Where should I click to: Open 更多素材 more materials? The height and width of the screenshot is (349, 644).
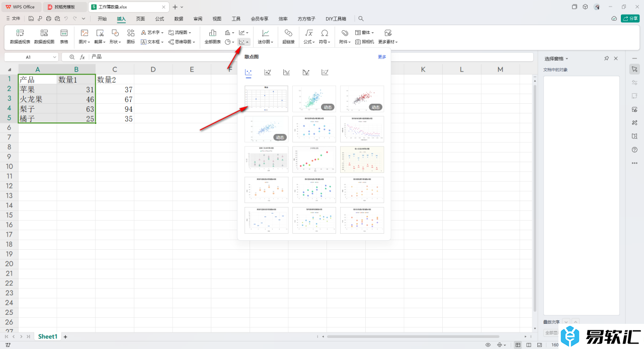coord(388,36)
